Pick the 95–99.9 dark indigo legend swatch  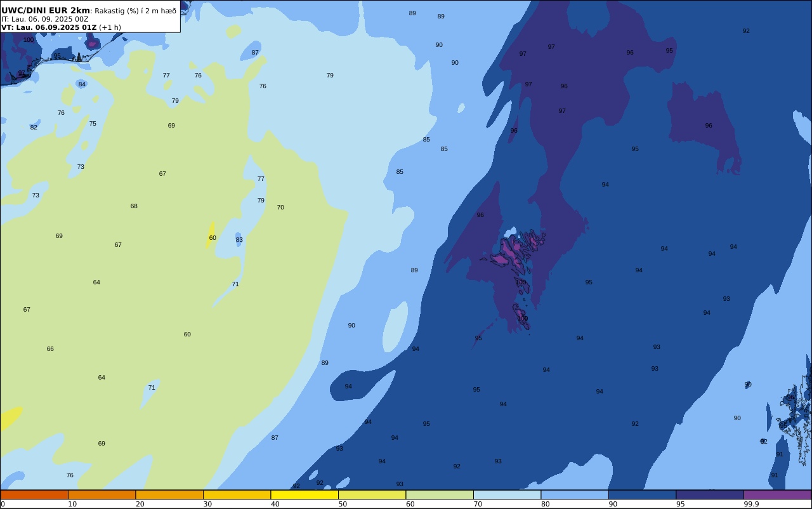tap(710, 494)
